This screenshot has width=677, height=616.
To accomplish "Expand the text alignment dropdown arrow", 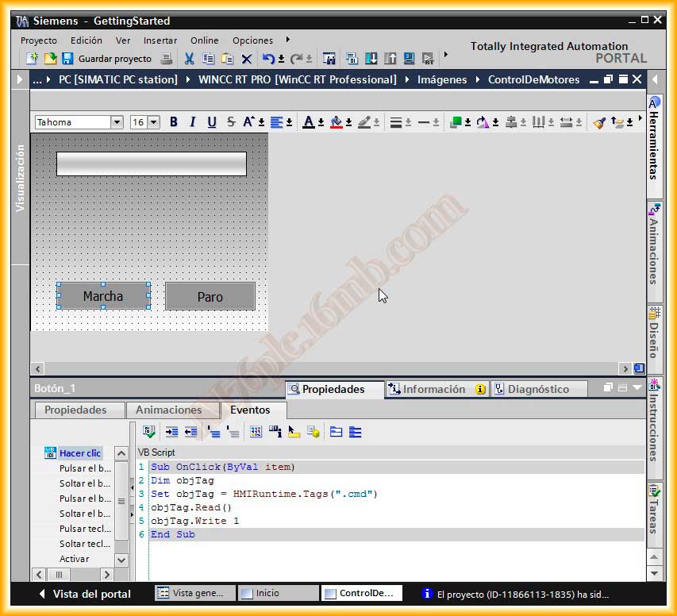I will (x=290, y=122).
